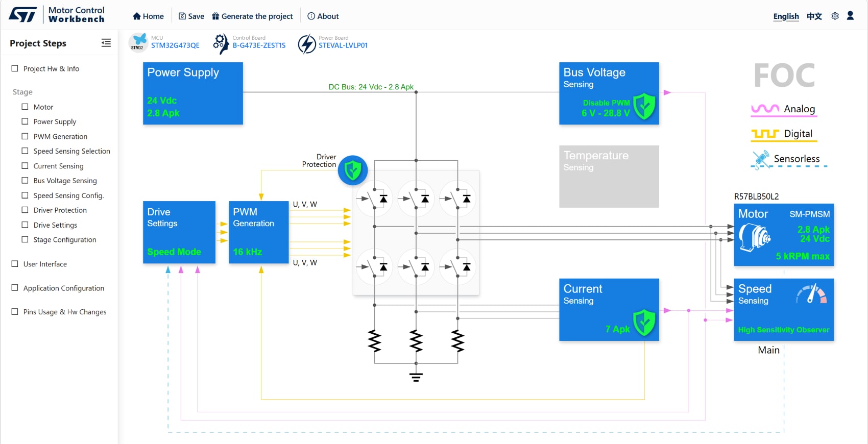The height and width of the screenshot is (444, 868).
Task: Click the Sensorless satellite legend icon
Action: coord(761,159)
